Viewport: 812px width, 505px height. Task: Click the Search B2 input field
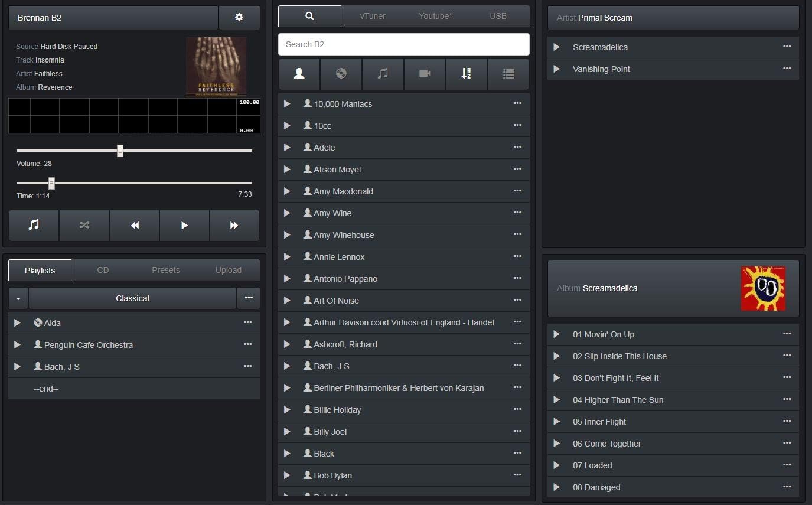point(403,44)
